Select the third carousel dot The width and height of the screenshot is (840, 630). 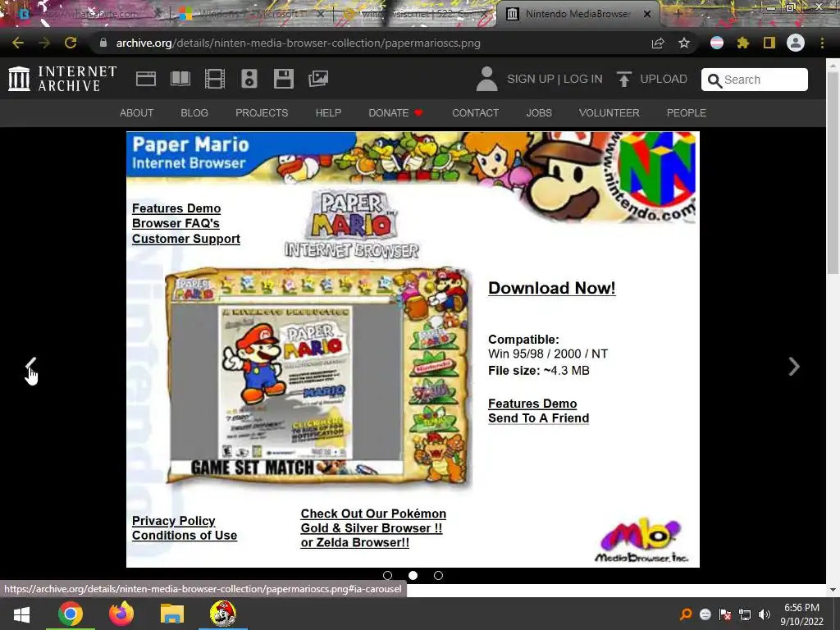pyautogui.click(x=438, y=575)
